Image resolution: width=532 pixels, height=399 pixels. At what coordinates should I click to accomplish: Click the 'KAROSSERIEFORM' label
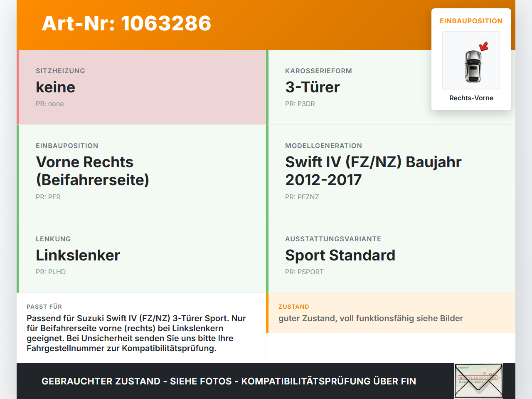pos(318,71)
